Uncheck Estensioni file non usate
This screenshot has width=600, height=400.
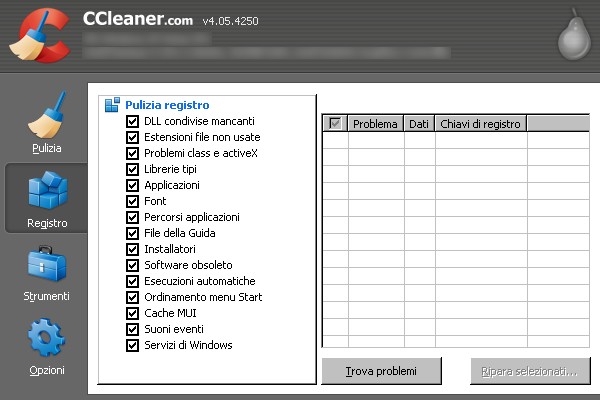[132, 137]
